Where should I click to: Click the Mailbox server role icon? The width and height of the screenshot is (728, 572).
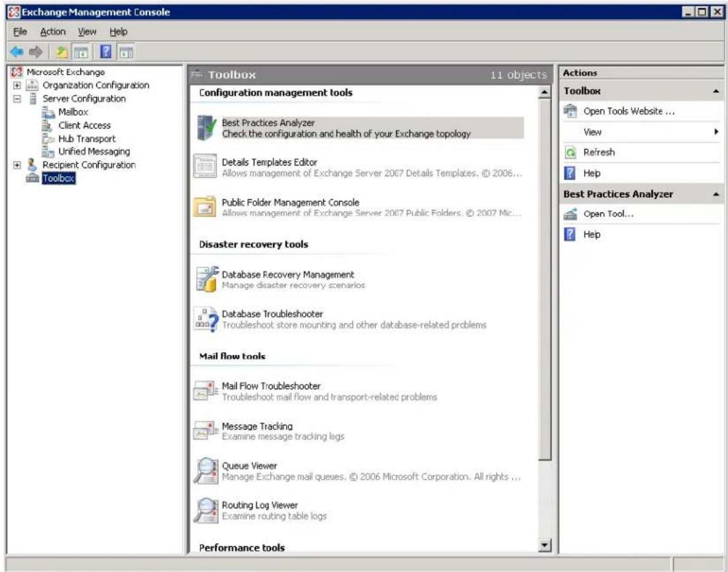coord(48,112)
